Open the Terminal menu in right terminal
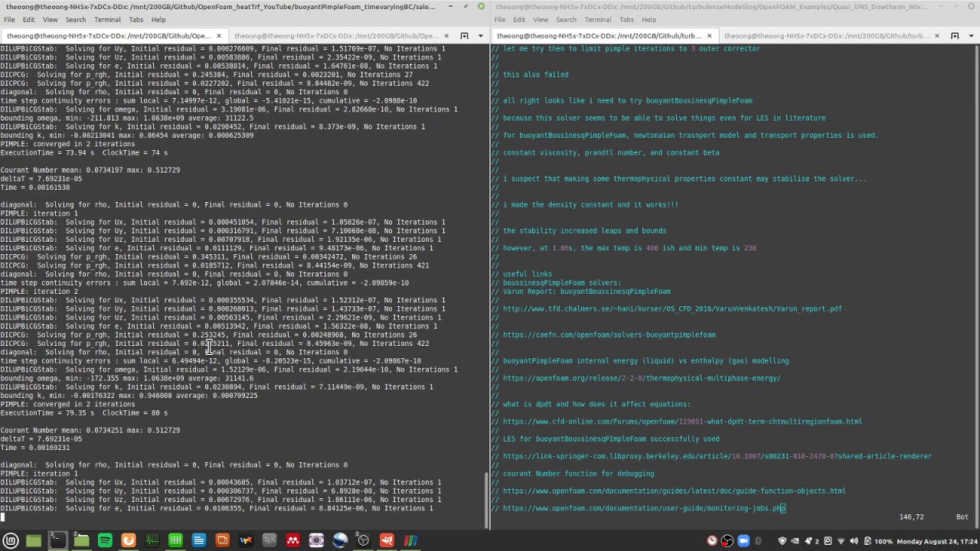 [597, 19]
